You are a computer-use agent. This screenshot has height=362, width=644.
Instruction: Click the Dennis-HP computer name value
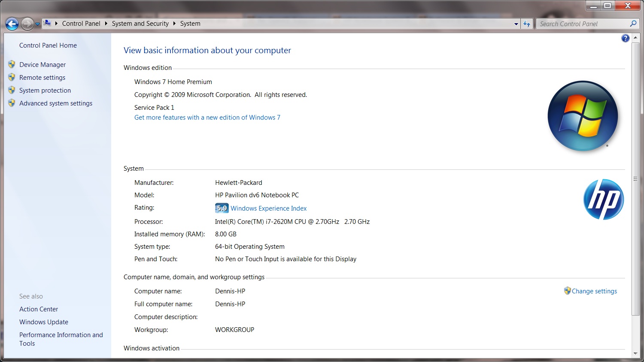click(230, 291)
